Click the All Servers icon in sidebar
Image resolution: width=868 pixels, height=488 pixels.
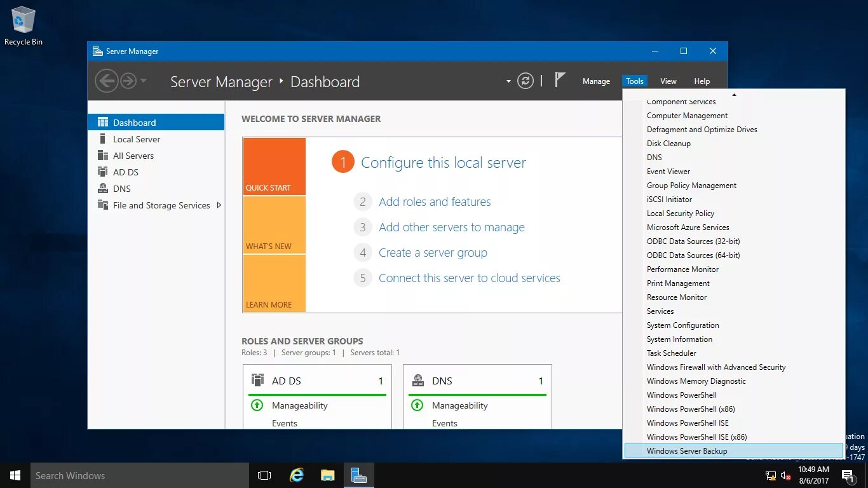pyautogui.click(x=102, y=155)
